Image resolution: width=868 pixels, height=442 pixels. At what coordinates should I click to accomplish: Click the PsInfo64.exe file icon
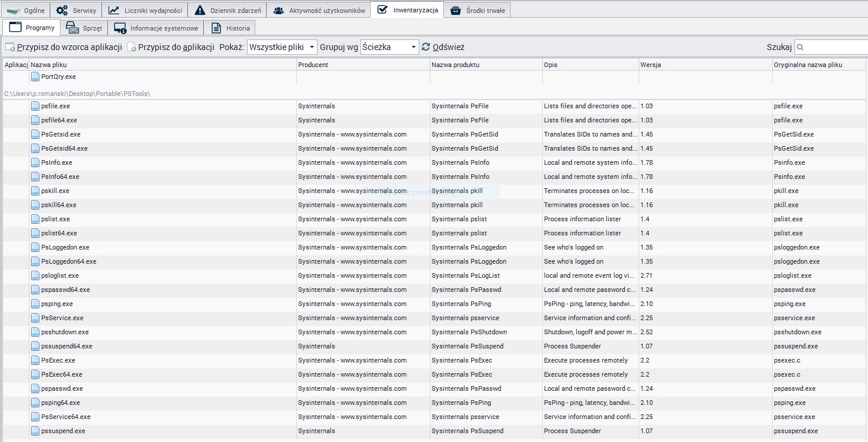[35, 177]
